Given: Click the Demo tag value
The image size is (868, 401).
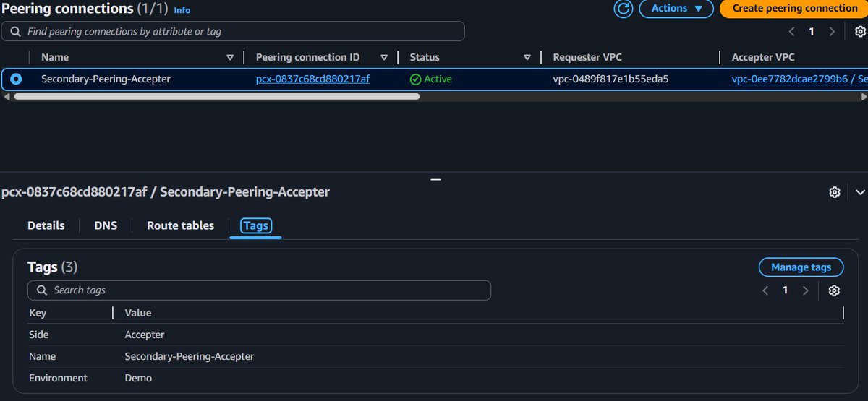Looking at the screenshot, I should 138,378.
